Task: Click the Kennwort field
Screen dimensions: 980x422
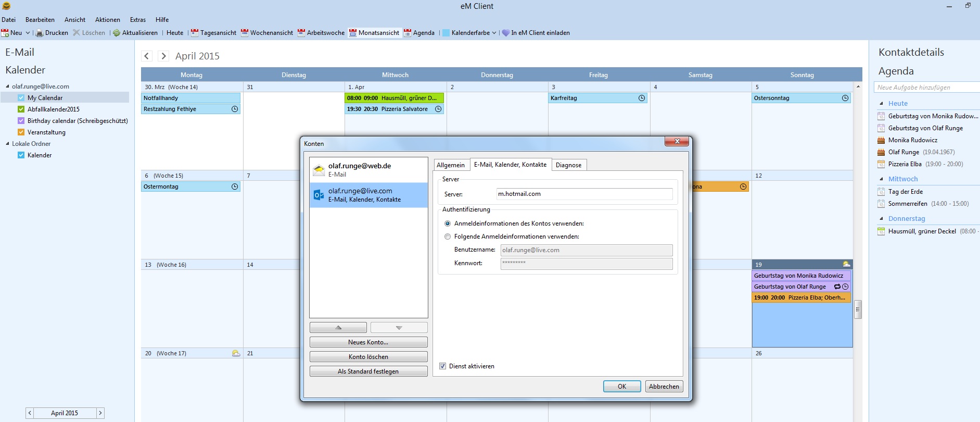Action: pyautogui.click(x=587, y=264)
